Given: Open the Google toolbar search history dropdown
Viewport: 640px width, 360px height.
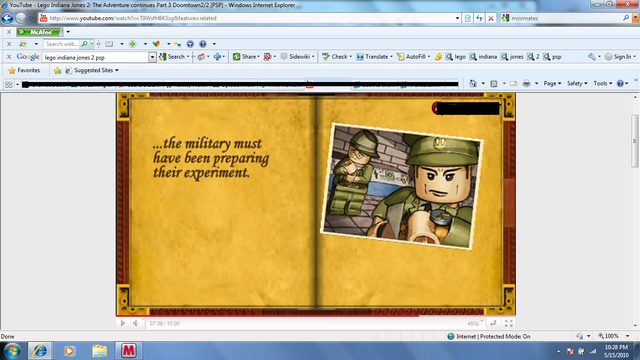Looking at the screenshot, I should 152,57.
